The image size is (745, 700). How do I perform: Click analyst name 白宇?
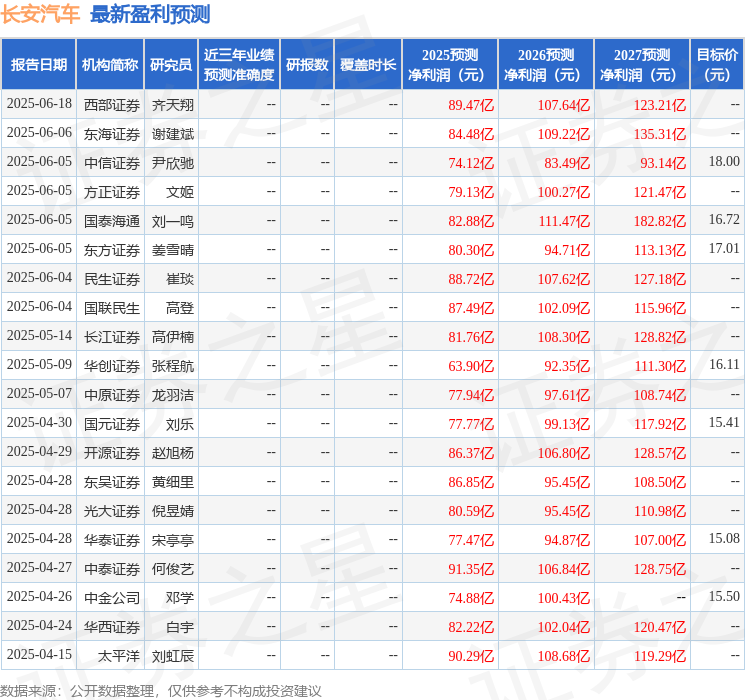[180, 627]
